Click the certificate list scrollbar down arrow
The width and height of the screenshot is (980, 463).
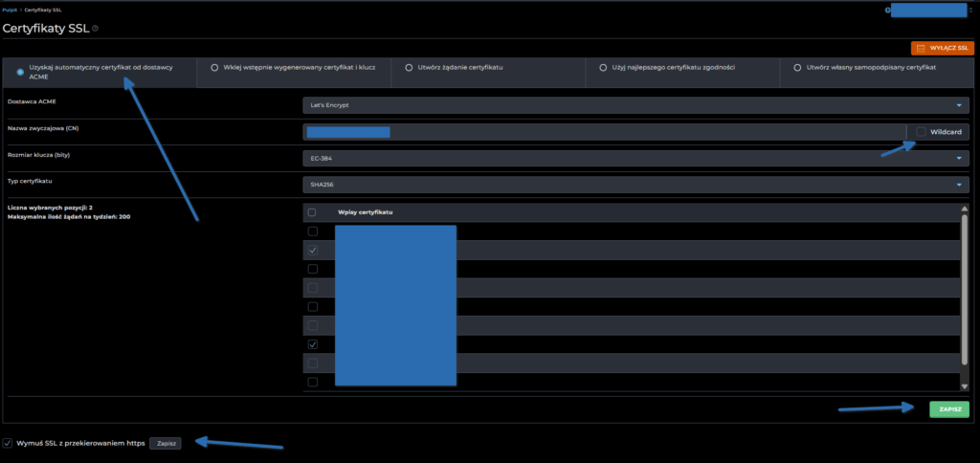click(964, 386)
